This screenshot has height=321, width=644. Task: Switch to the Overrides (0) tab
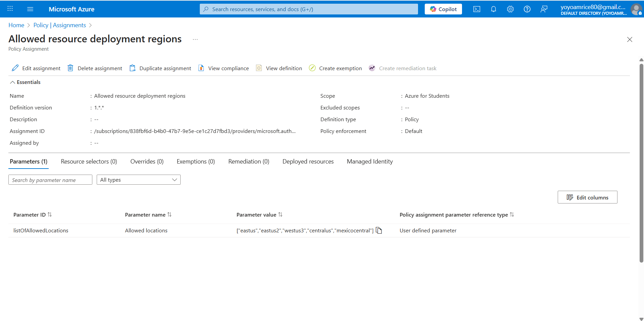coord(147,162)
